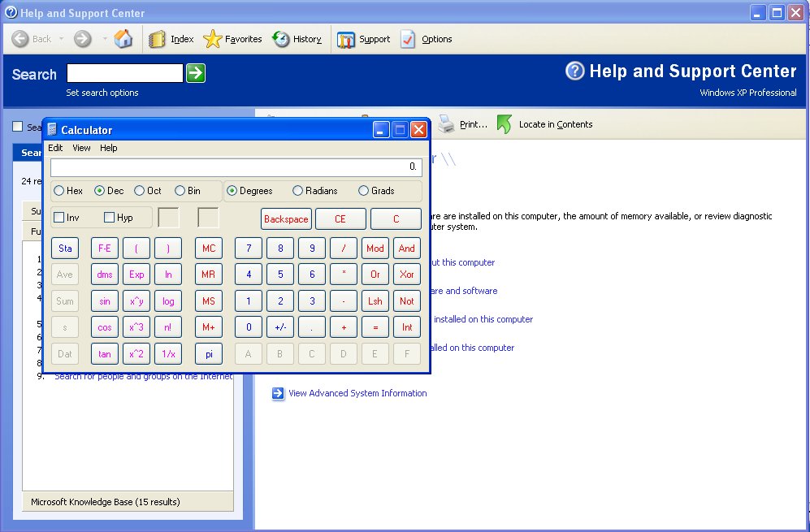
Task: Click the pi button
Action: pyautogui.click(x=209, y=354)
